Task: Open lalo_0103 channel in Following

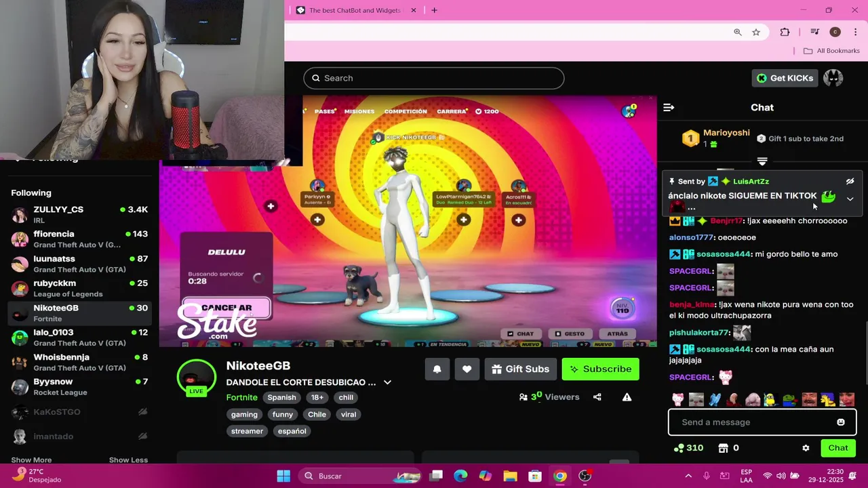Action: tap(79, 338)
